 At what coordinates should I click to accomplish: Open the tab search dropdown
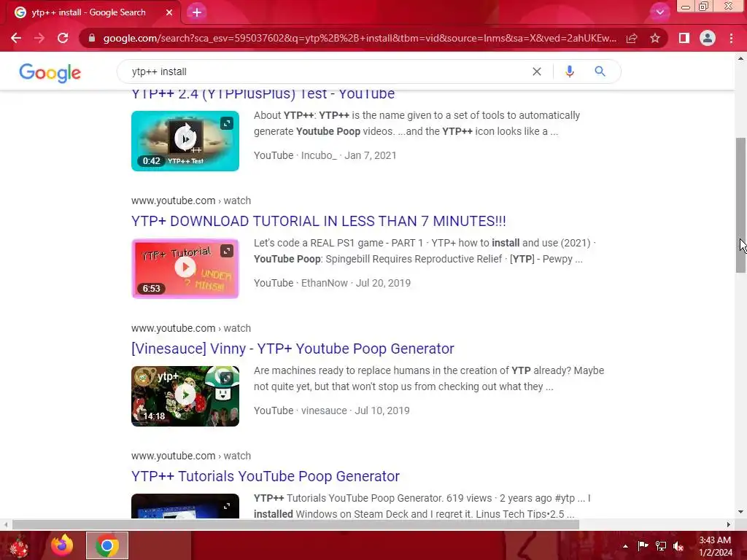coord(659,12)
